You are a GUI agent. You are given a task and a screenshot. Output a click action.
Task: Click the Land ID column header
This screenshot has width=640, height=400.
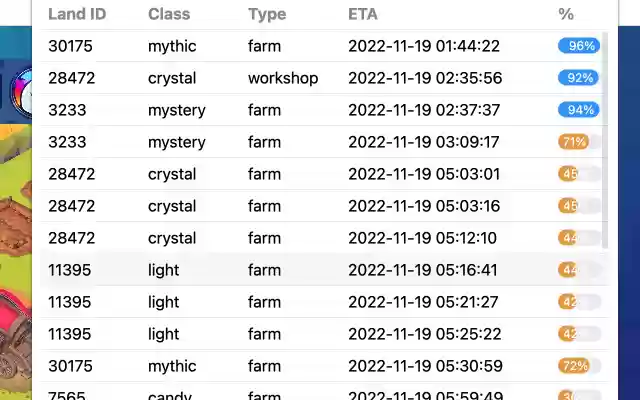(77, 14)
